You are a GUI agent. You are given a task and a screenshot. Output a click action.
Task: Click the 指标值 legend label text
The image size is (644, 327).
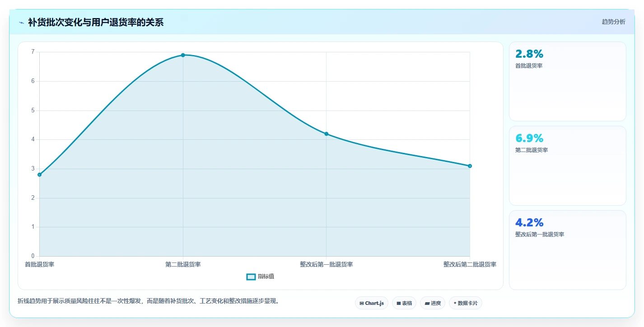point(266,276)
